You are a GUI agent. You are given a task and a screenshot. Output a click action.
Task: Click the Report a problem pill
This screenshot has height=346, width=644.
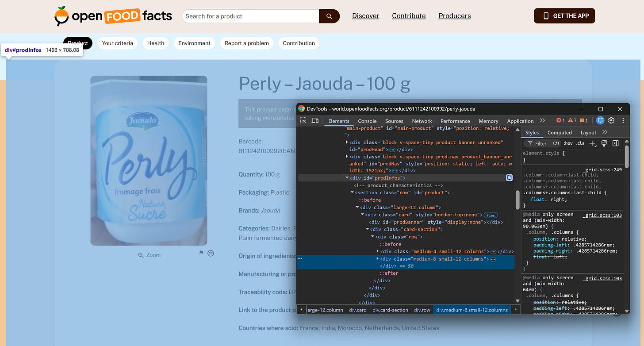coord(247,43)
